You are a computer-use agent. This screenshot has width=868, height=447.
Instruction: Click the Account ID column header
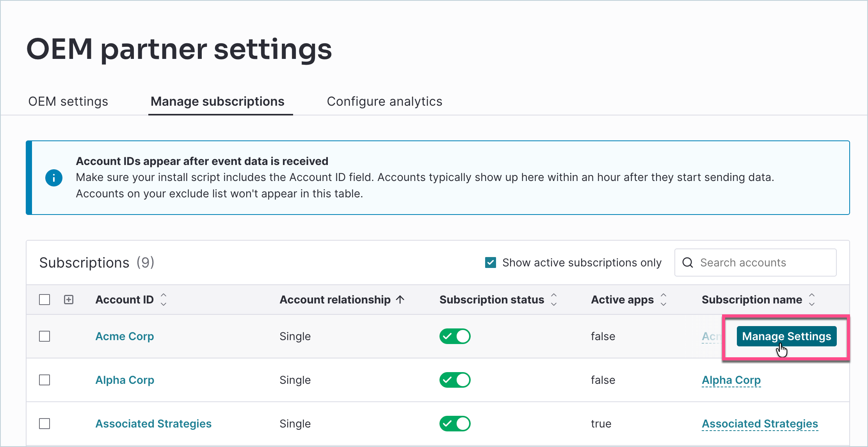click(125, 300)
